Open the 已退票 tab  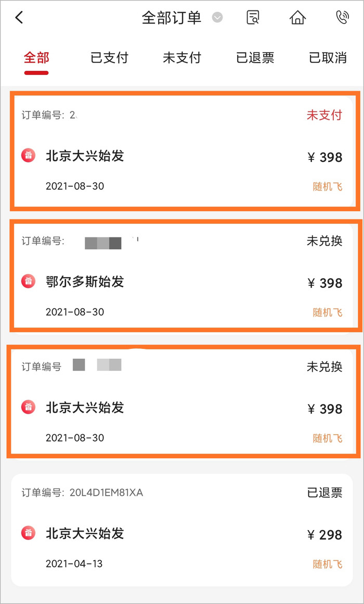[255, 58]
